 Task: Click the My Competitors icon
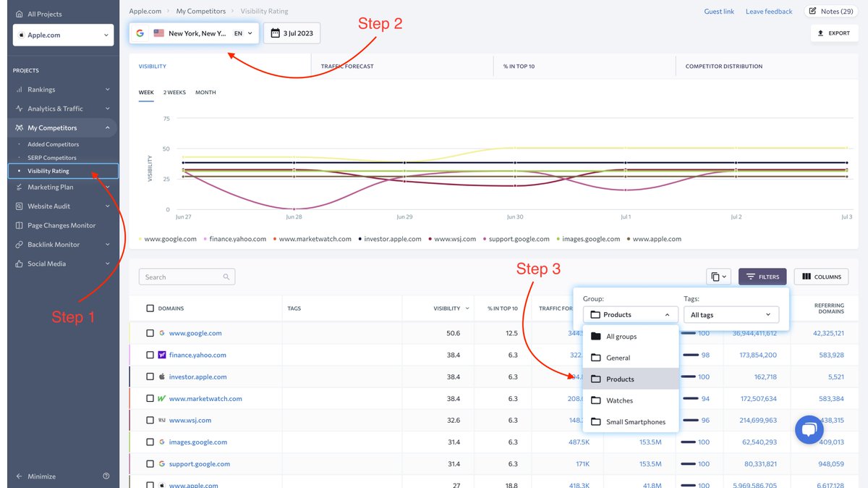point(20,128)
